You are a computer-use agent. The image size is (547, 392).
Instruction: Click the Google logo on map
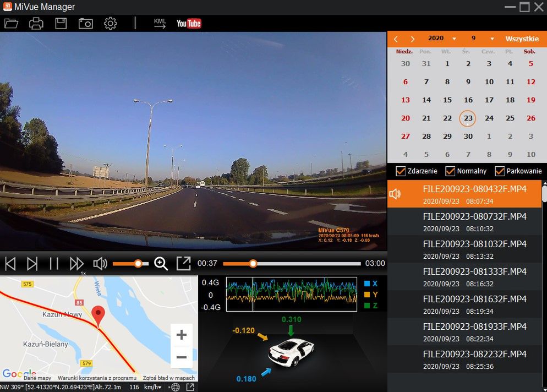19,373
